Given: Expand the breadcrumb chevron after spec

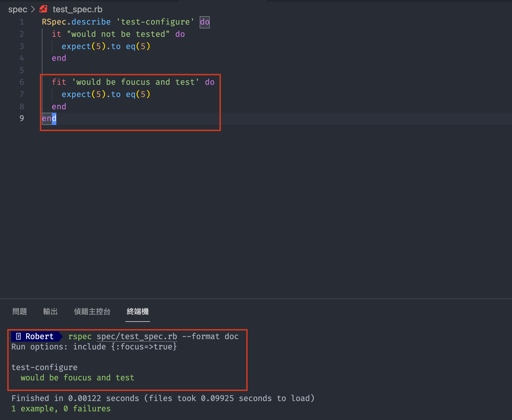Looking at the screenshot, I should tap(33, 9).
